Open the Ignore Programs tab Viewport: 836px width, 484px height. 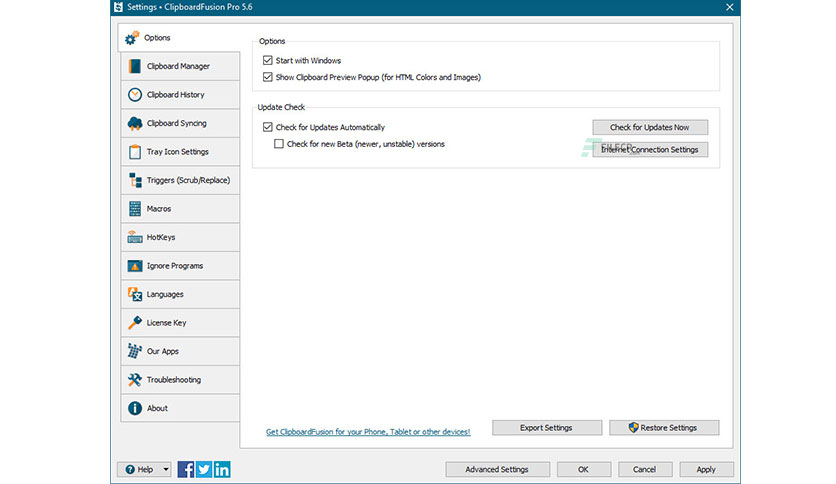point(180,266)
